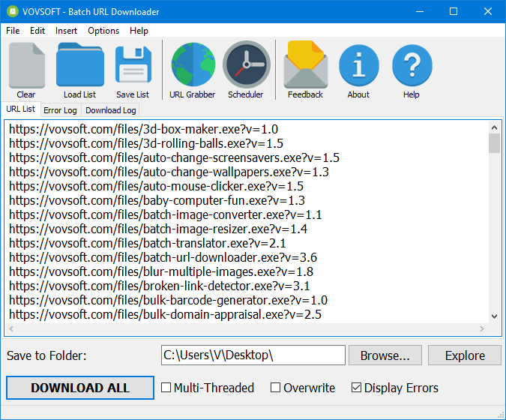
Task: Open the Help menu in the menu bar
Action: pos(139,31)
